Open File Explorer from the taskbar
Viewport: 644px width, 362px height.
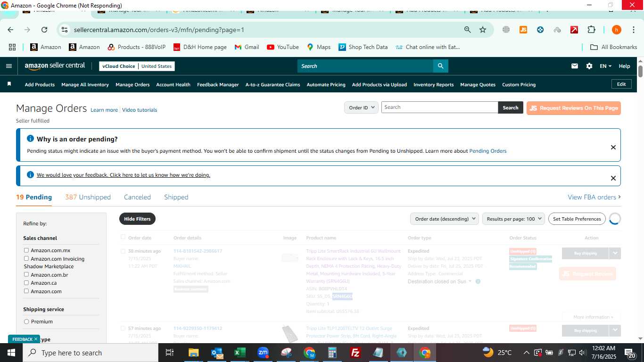pos(194,353)
